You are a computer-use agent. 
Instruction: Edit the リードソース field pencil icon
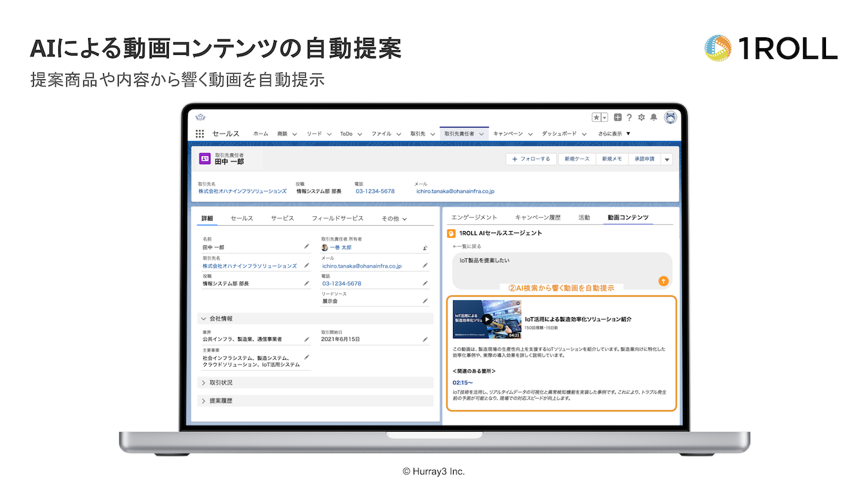pos(425,301)
